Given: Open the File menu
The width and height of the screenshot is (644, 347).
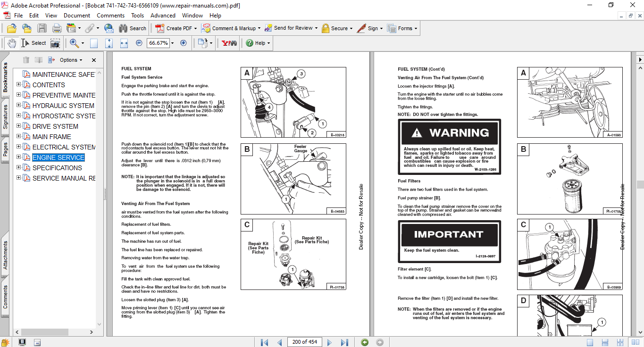Looking at the screenshot, I should pos(18,16).
